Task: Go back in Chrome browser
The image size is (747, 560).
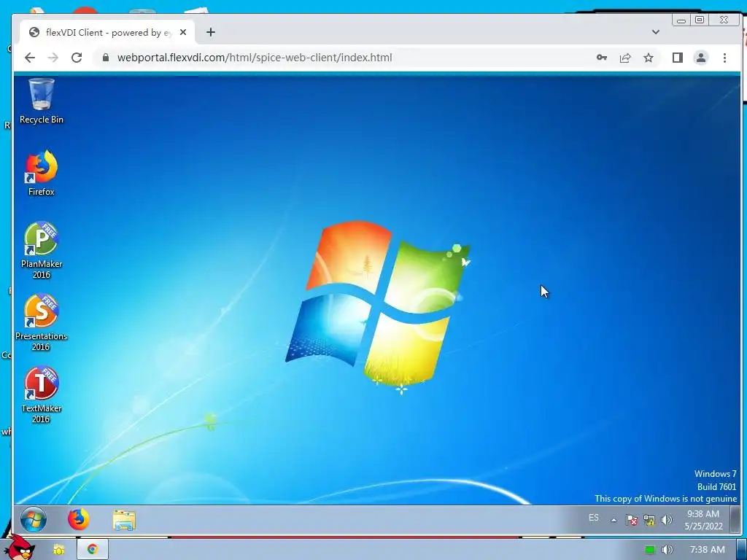Action: 30,58
